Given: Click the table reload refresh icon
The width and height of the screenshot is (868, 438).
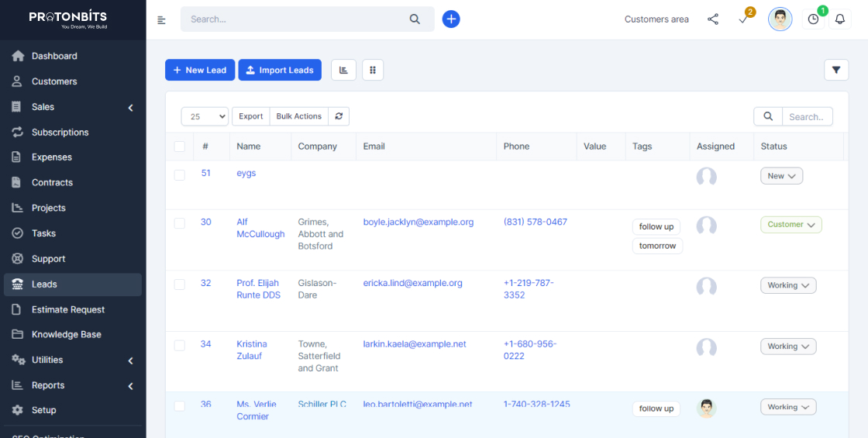Looking at the screenshot, I should [x=339, y=116].
